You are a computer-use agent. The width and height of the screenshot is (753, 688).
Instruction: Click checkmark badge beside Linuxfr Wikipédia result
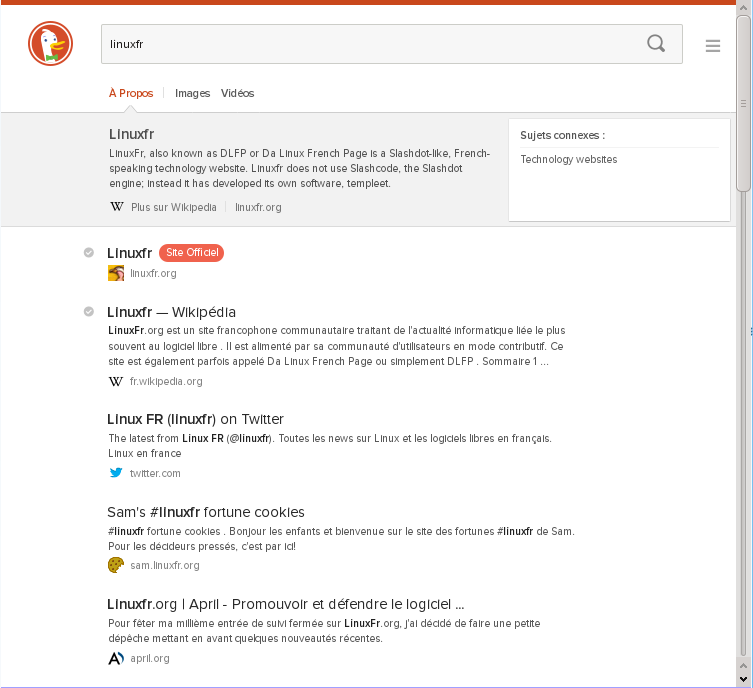[89, 311]
